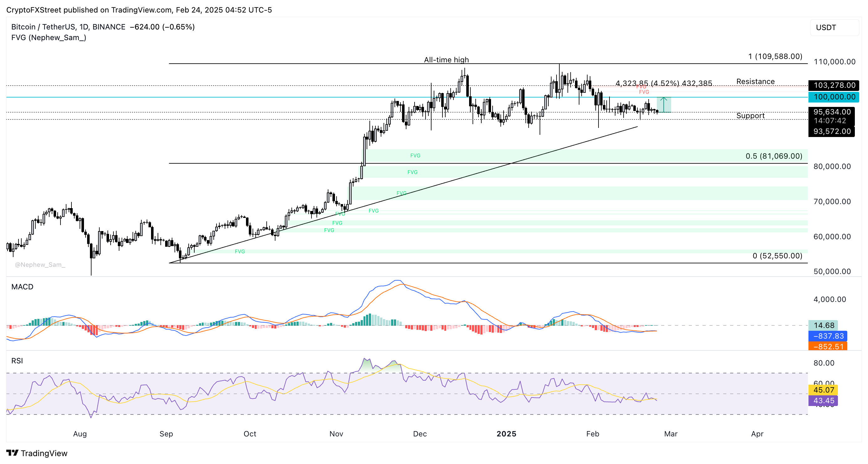Screen dimensions: 868x464
Task: Select the FVG (Nephew_Sam_) indicator label
Action: point(49,38)
